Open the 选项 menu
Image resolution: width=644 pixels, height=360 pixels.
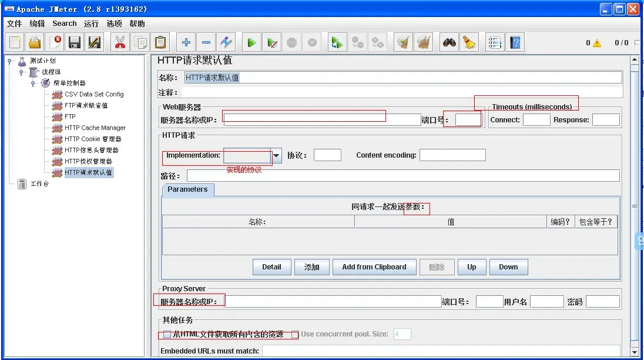pos(114,24)
